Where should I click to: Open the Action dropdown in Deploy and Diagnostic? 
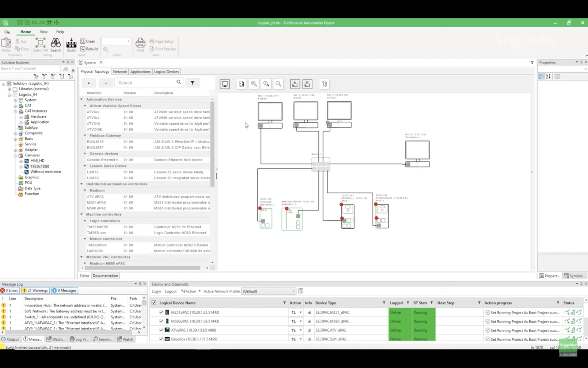(x=191, y=291)
